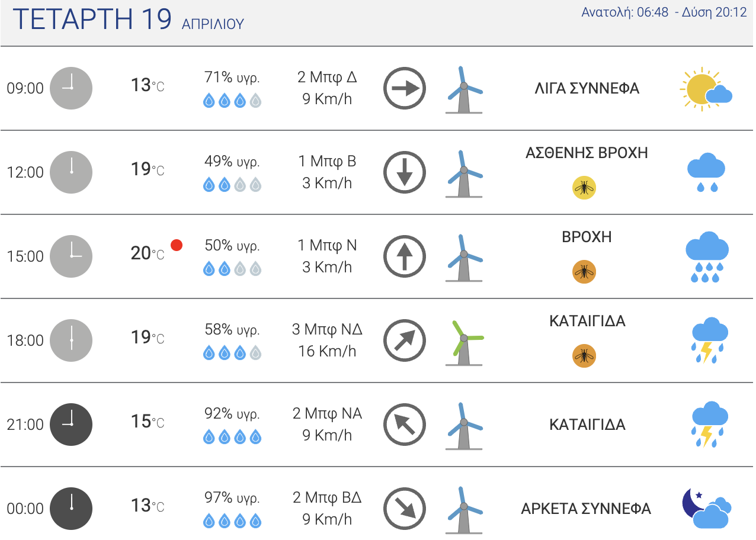This screenshot has width=756, height=540.
Task: Select the ΚΑΤΑΙΓΙΔΑ label at 21:00
Action: coord(587,425)
